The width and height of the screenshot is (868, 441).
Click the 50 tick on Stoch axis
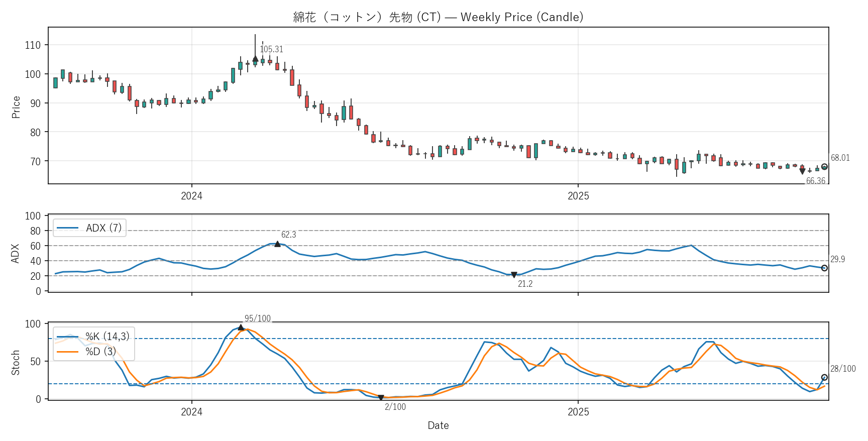point(35,362)
